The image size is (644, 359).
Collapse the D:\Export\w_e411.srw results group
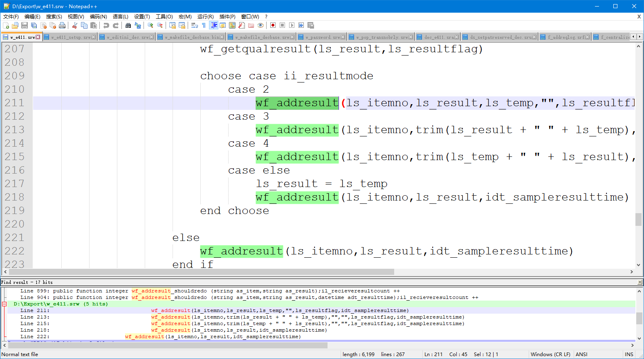tap(4, 304)
